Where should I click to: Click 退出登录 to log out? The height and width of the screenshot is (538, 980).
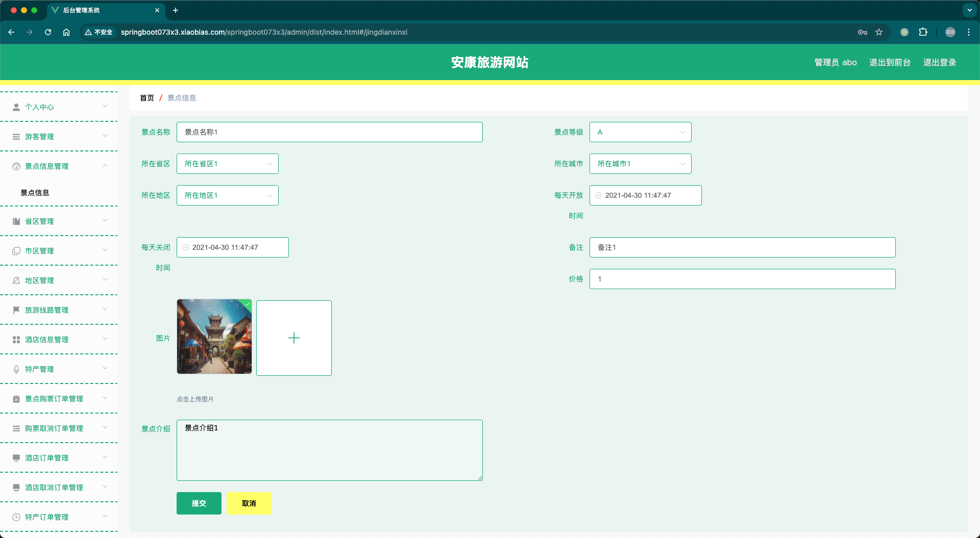coord(940,62)
